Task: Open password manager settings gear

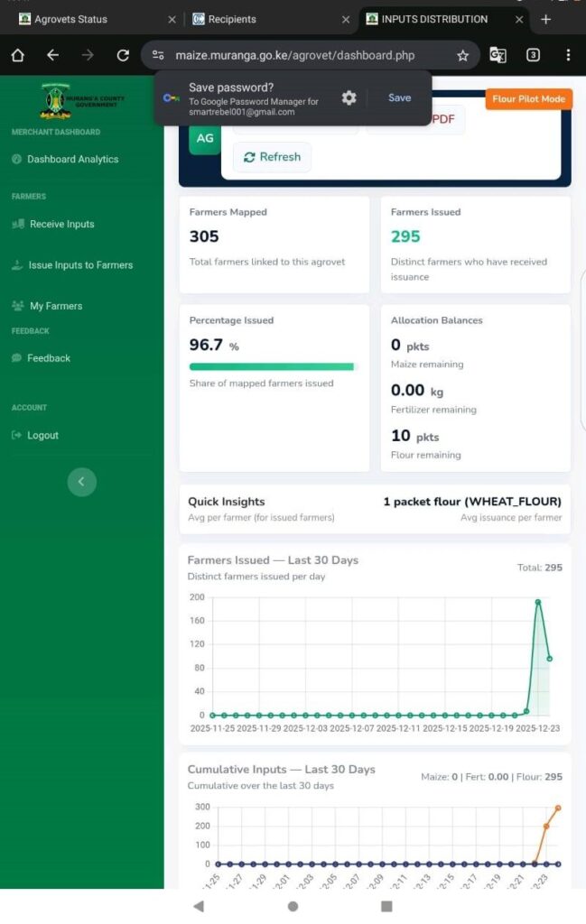Action: [349, 98]
